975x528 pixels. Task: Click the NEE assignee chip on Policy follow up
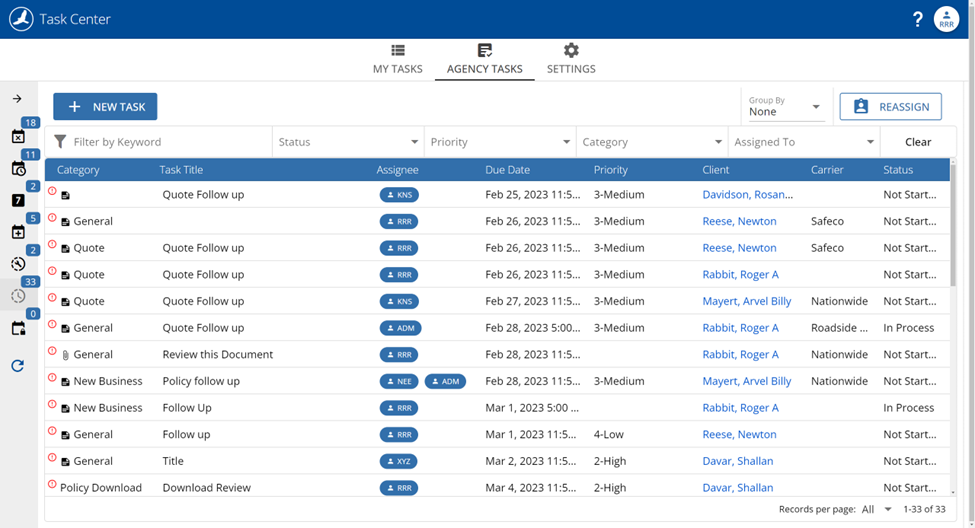point(399,381)
